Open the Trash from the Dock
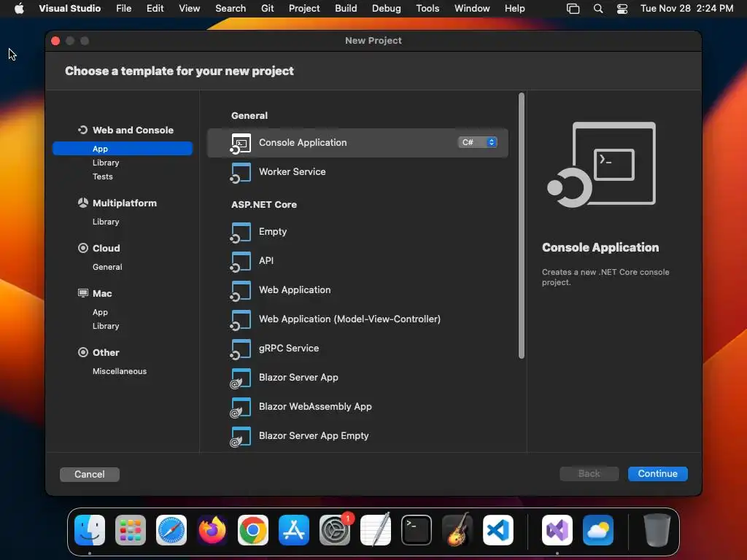 (657, 530)
